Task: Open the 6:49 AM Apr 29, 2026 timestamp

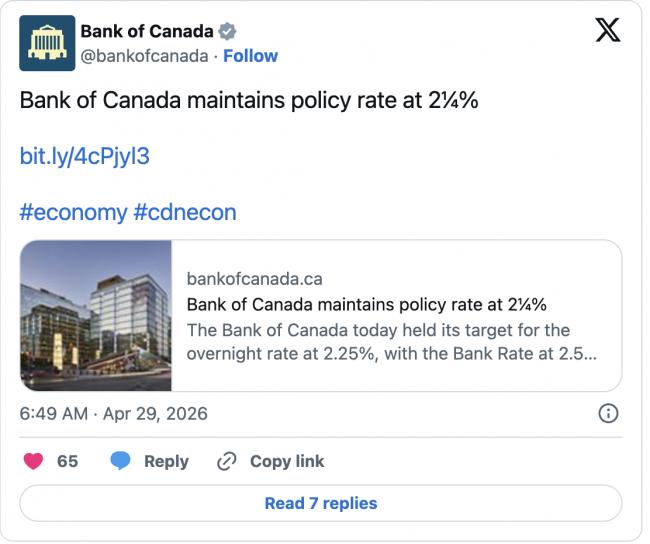Action: click(x=114, y=413)
